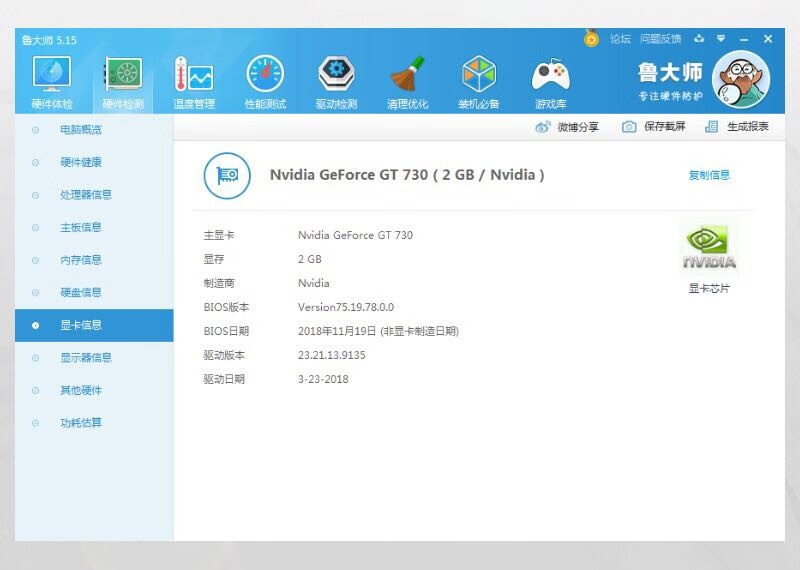Click 保存截屏 save screenshot button
This screenshot has height=570, width=800.
(x=654, y=127)
